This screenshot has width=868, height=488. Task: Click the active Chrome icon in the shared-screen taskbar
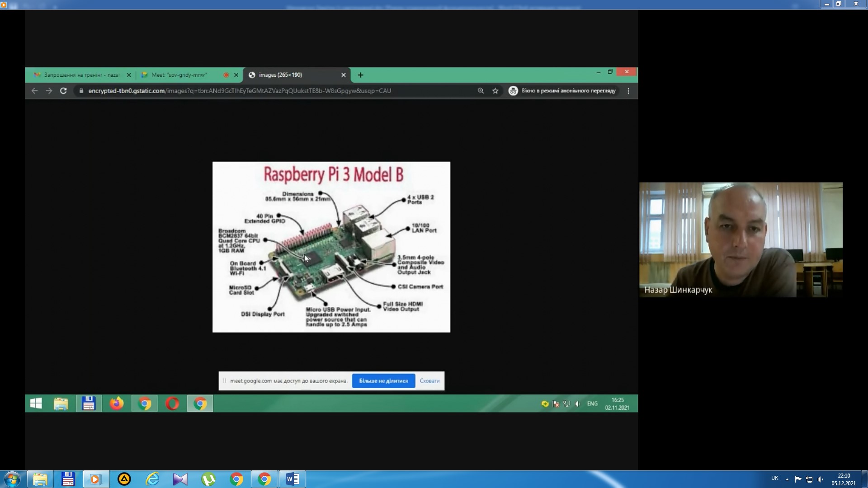(x=200, y=404)
